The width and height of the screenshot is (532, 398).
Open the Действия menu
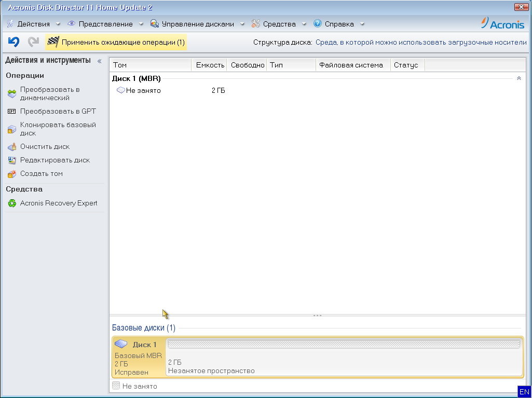click(x=33, y=24)
